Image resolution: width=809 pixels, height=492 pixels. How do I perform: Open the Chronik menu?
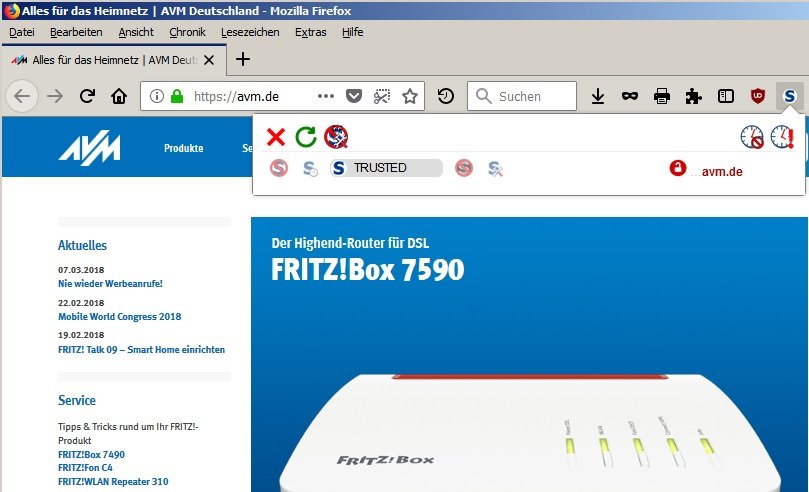coord(187,32)
